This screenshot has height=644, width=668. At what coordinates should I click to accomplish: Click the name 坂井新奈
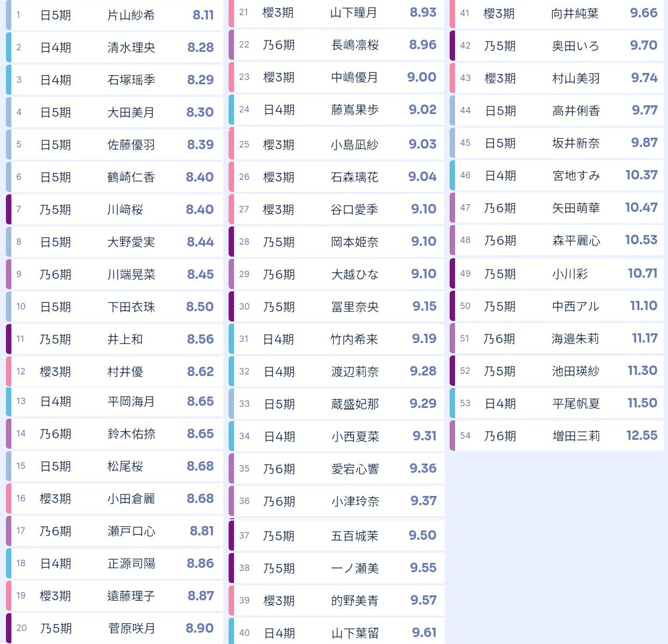(x=575, y=143)
